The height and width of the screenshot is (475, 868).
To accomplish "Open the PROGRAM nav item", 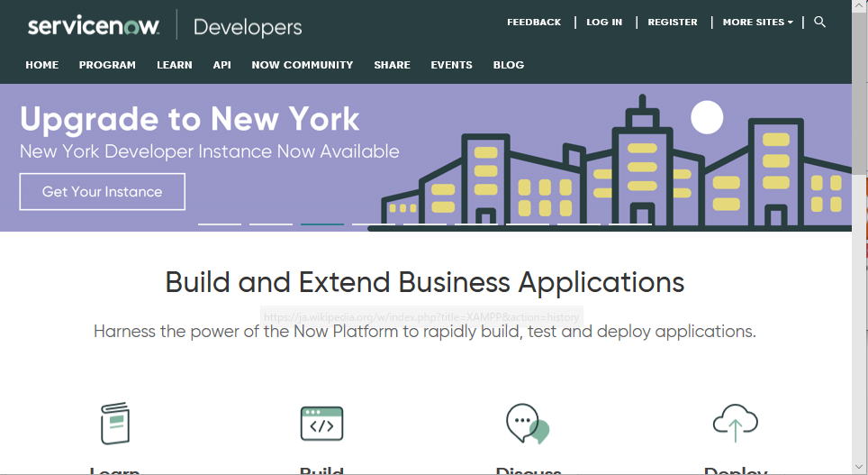I will click(107, 65).
